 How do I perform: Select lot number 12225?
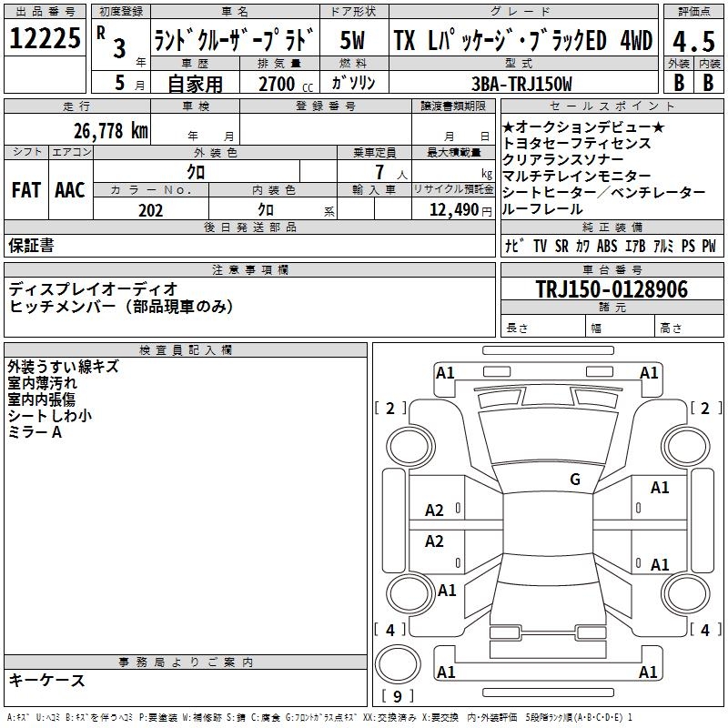[x=45, y=38]
